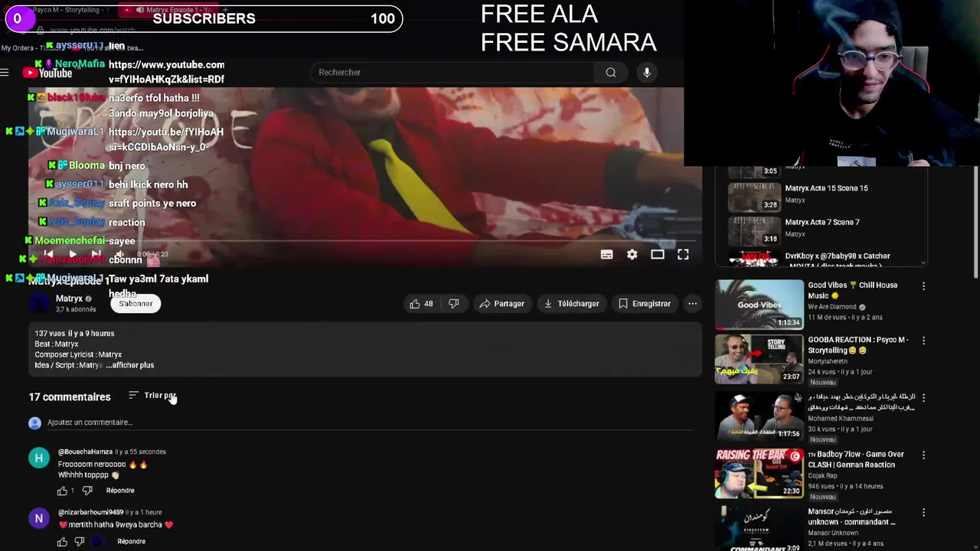
Task: Dislike @BouechaHamza's comment
Action: pyautogui.click(x=87, y=491)
